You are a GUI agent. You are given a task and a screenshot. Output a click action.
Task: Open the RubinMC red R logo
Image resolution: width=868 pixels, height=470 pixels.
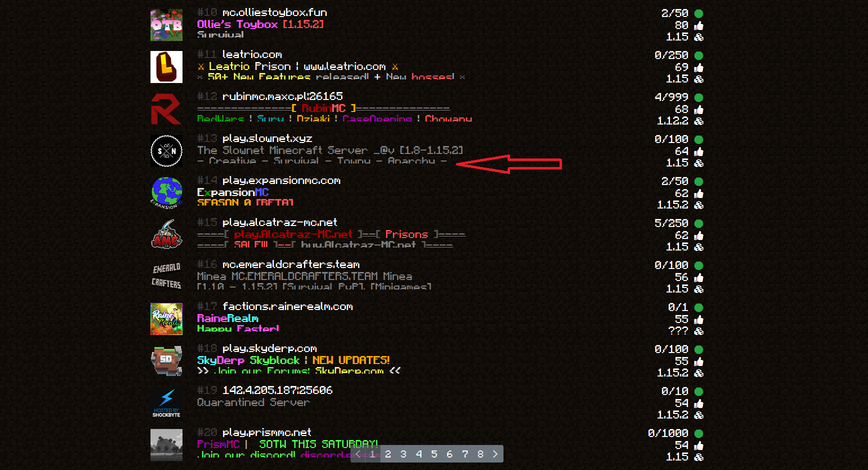pos(166,109)
